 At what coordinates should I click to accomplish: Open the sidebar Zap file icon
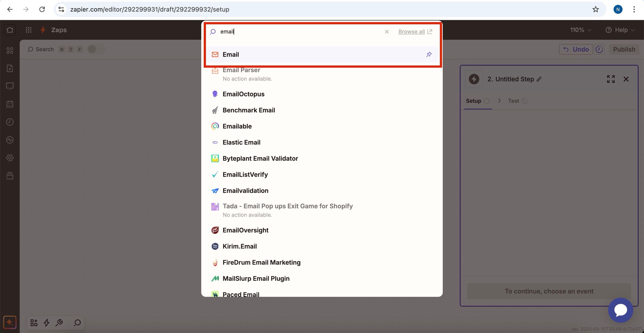click(10, 68)
